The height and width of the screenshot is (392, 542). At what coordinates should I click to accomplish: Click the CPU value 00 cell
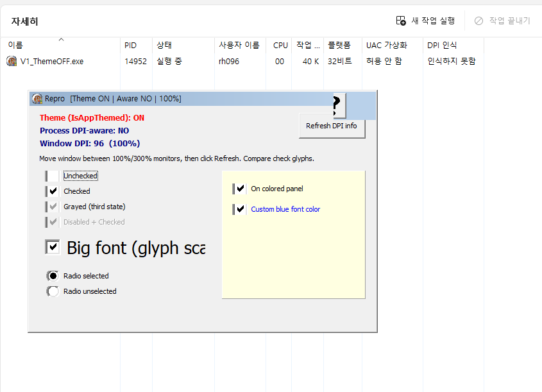[x=280, y=62]
